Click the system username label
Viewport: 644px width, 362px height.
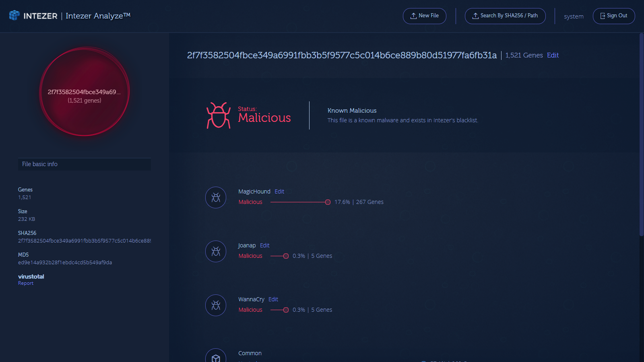(574, 16)
